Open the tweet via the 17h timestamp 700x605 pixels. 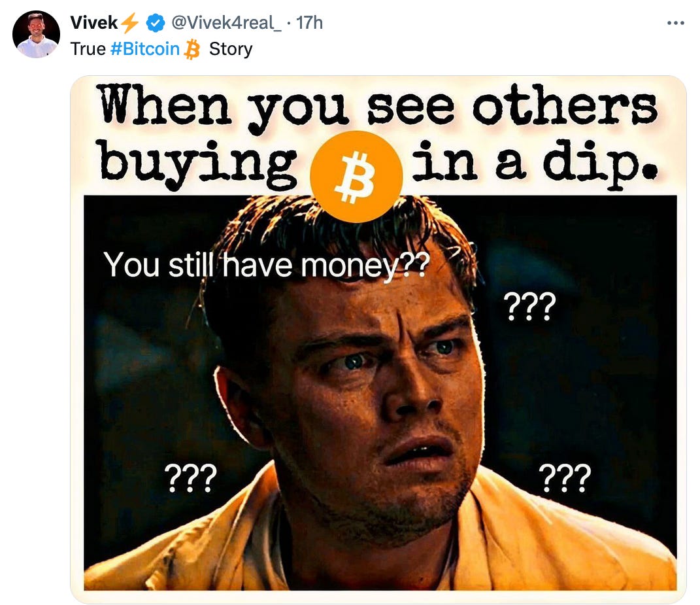(309, 23)
